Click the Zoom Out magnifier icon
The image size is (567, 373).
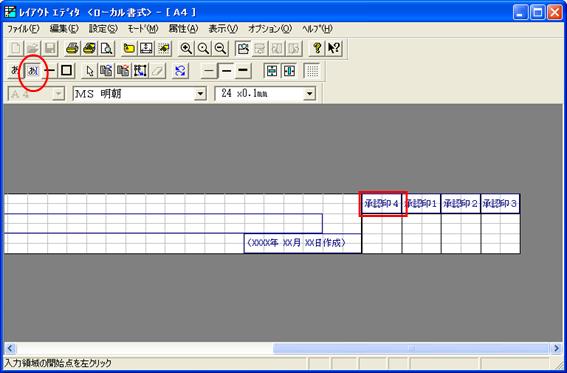[x=221, y=48]
